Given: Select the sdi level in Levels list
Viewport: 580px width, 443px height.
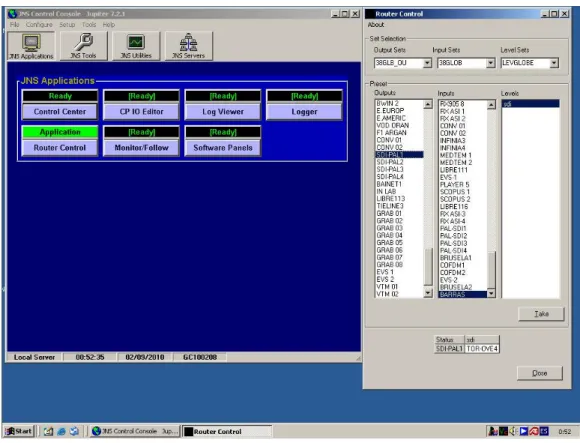Looking at the screenshot, I should point(530,104).
